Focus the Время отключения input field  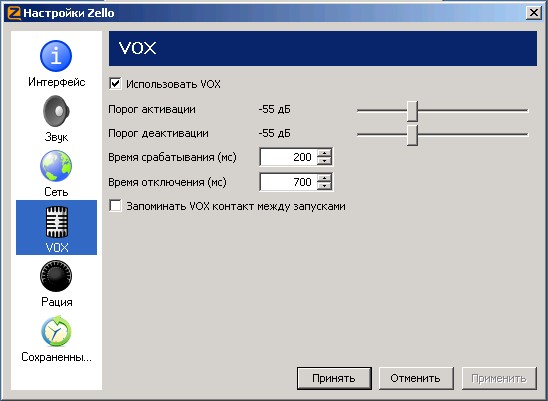[289, 182]
